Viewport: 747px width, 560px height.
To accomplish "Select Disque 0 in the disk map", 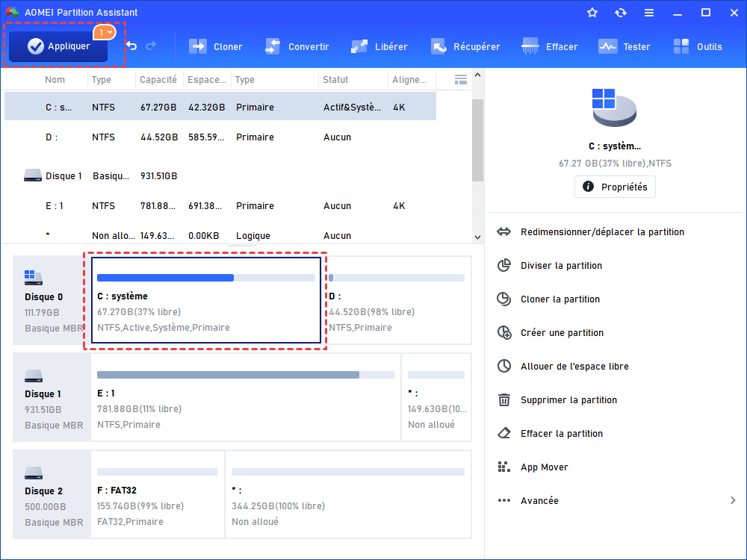I will click(x=52, y=300).
